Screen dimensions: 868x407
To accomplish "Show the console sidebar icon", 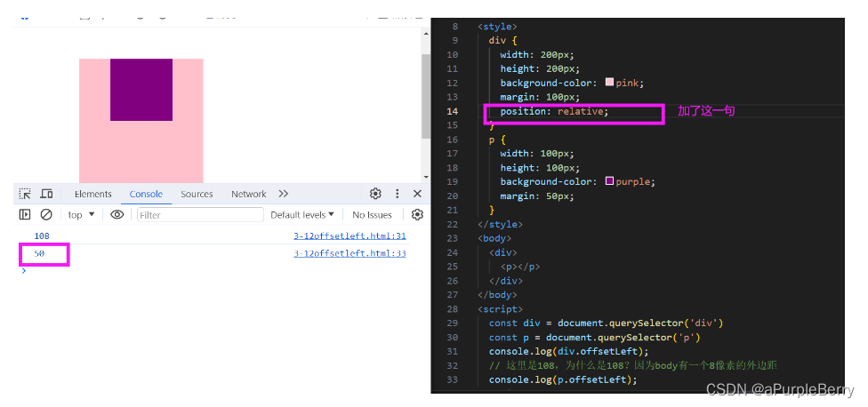I will 25,214.
